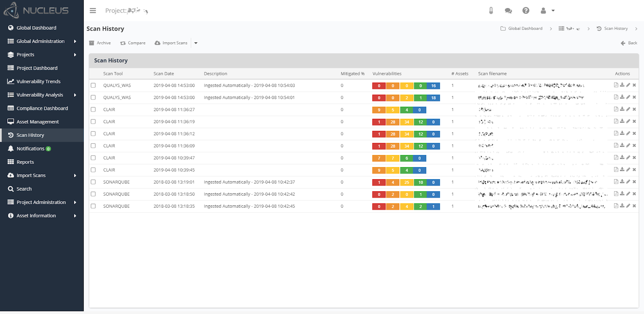Select QUALYS_WAS scan ingested at 10:54:03

pyautogui.click(x=93, y=85)
